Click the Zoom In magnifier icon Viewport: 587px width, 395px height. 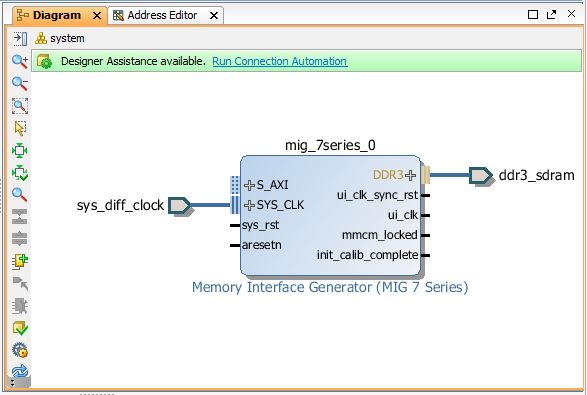[20, 61]
